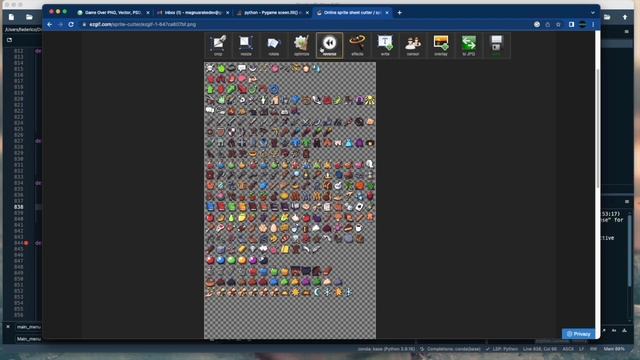Select the rotate tool icon
The image size is (640, 360).
[273, 45]
